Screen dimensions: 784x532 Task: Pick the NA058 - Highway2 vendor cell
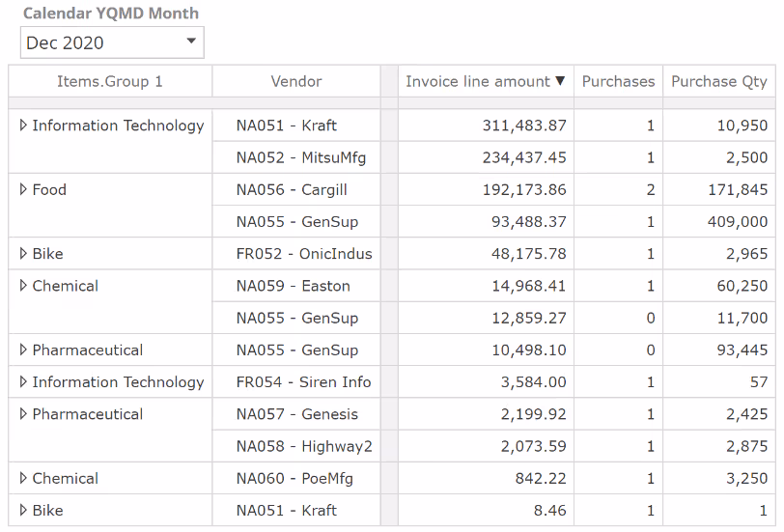pos(304,446)
